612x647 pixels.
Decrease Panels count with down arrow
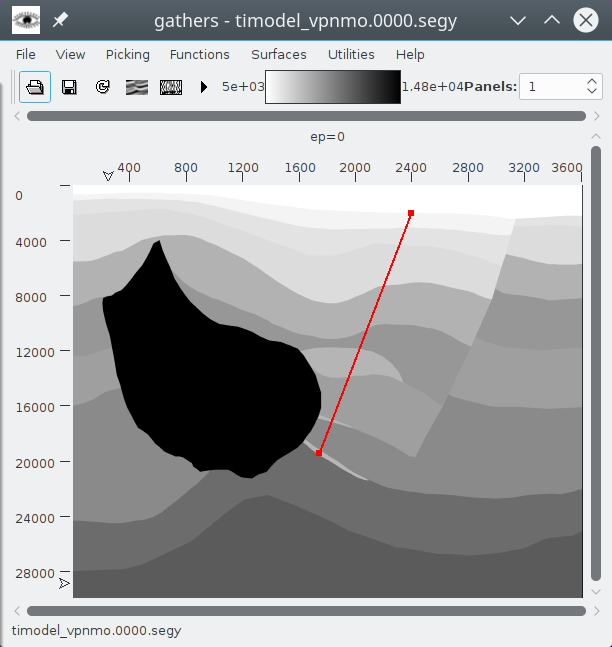tap(592, 91)
